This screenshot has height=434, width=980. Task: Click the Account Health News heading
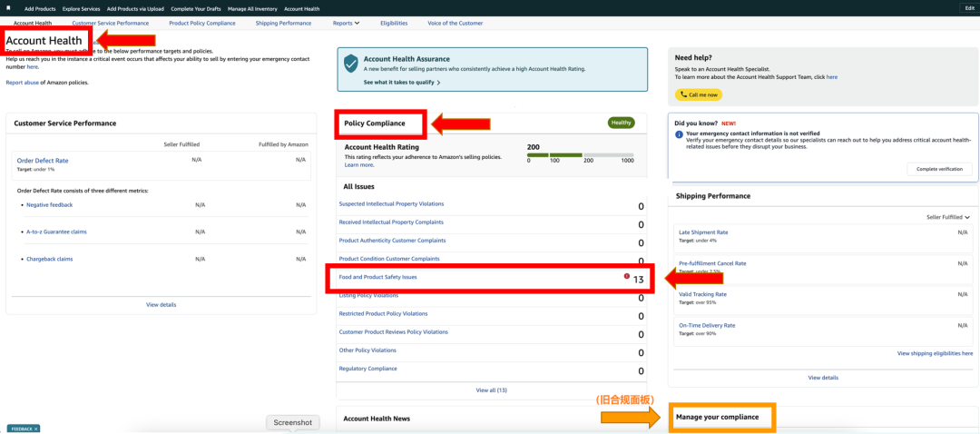(x=377, y=419)
